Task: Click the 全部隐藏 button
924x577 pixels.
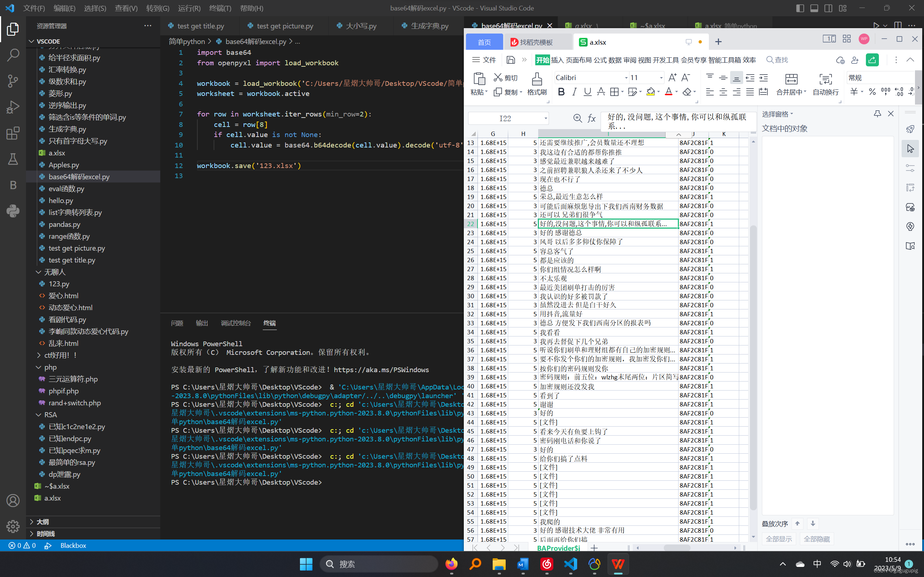Action: point(816,539)
